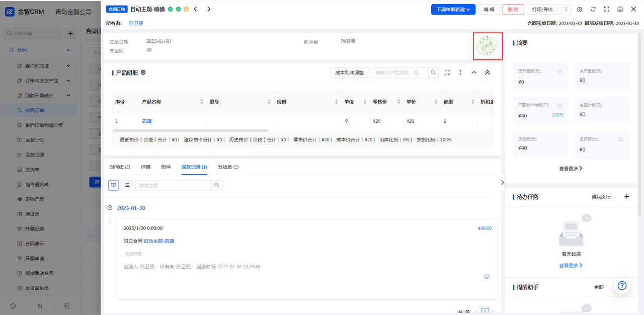Go to the next record arrow

pos(209,9)
